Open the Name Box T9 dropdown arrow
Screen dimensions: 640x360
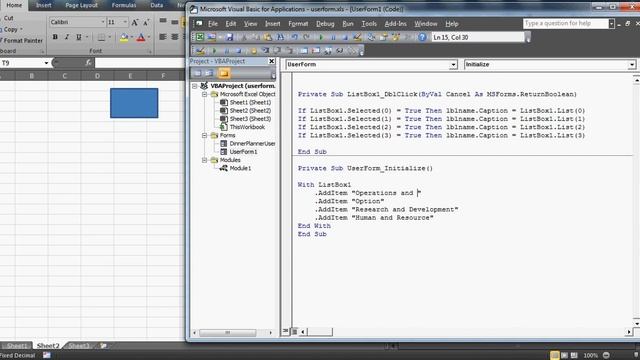tap(46, 63)
